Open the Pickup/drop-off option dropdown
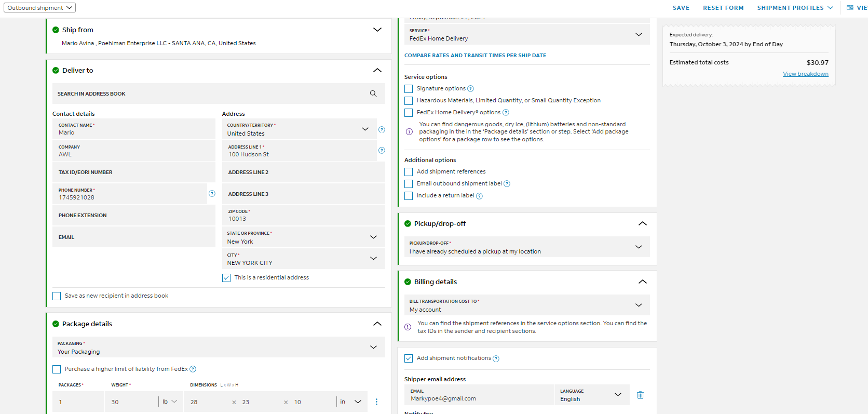868x414 pixels. (527, 247)
